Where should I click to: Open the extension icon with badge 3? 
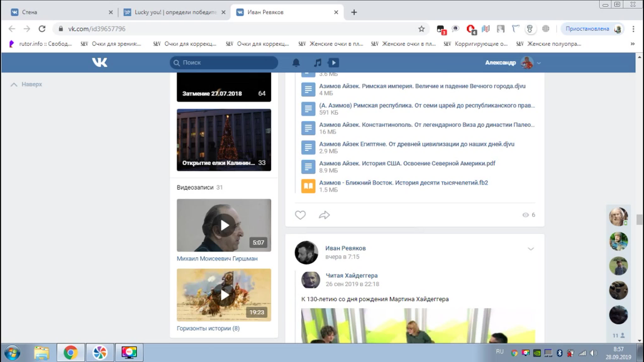[x=441, y=30]
